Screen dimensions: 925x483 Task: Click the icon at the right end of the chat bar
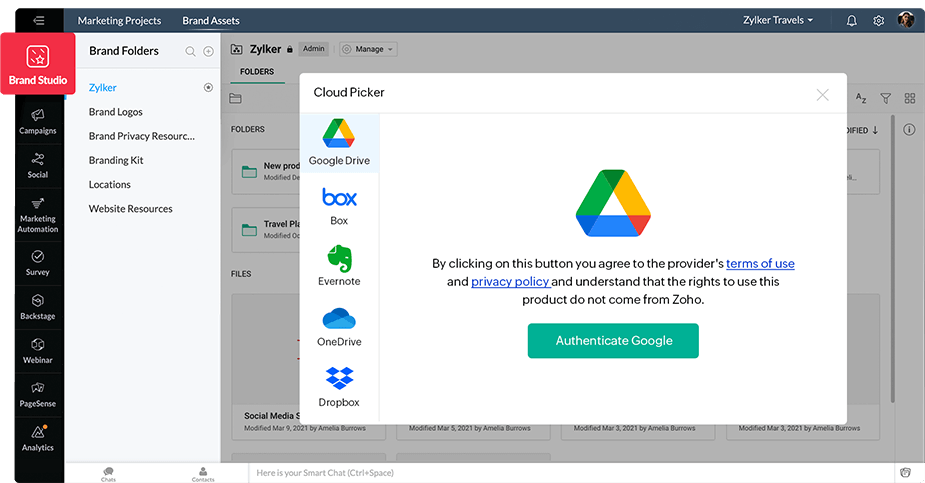(x=906, y=472)
